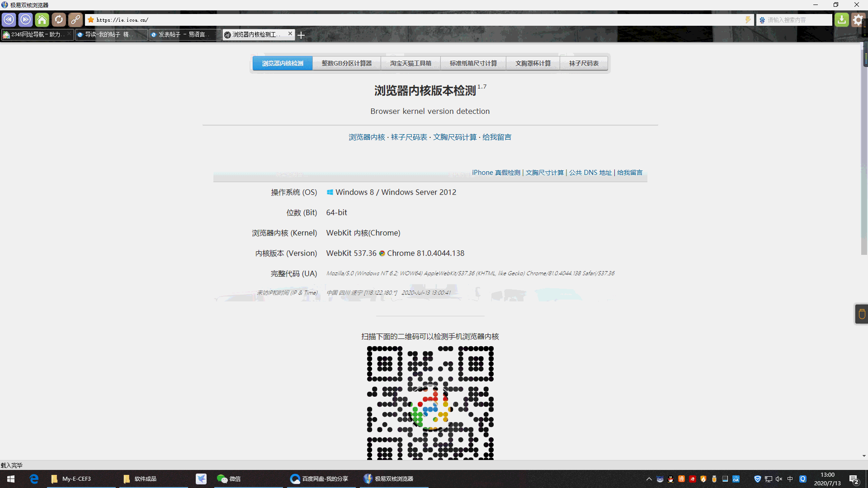Click the WebKit 内核(Chrome) value text
868x488 pixels.
363,233
